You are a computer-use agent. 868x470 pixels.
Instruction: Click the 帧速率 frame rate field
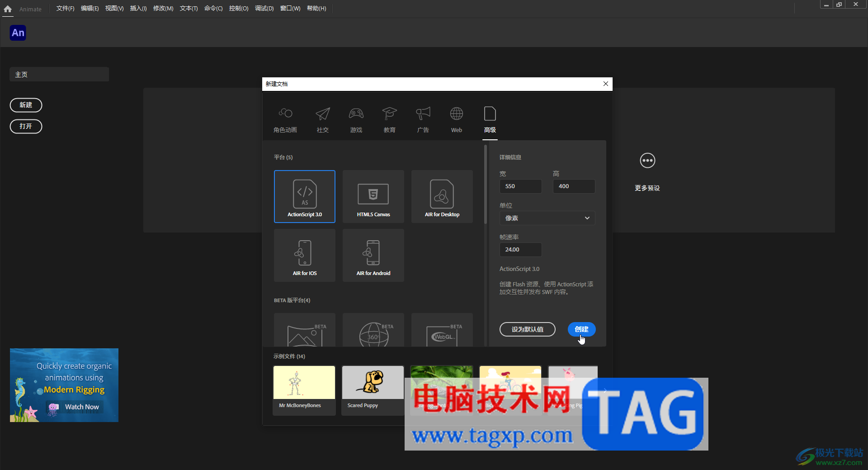[x=520, y=250]
